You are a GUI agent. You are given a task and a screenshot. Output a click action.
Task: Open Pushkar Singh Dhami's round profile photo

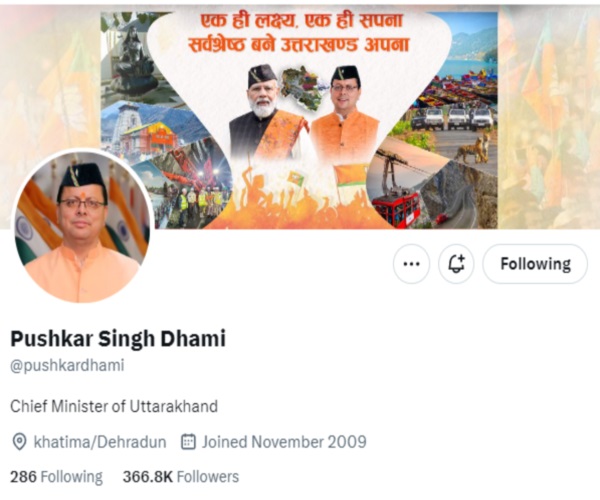[x=83, y=226]
